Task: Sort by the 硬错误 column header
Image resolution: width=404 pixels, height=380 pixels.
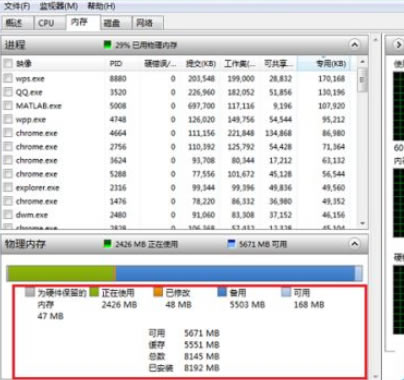Action: tap(160, 63)
